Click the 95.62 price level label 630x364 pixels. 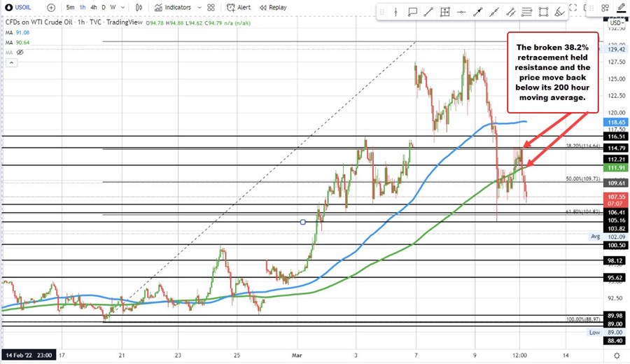[x=616, y=278]
